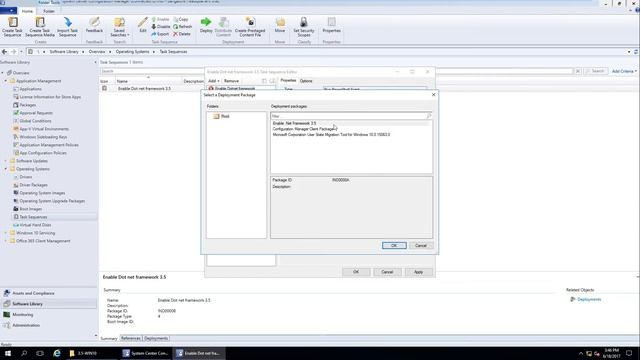Select App Configuration Policies tree item
The height and width of the screenshot is (360, 640).
[x=43, y=153]
